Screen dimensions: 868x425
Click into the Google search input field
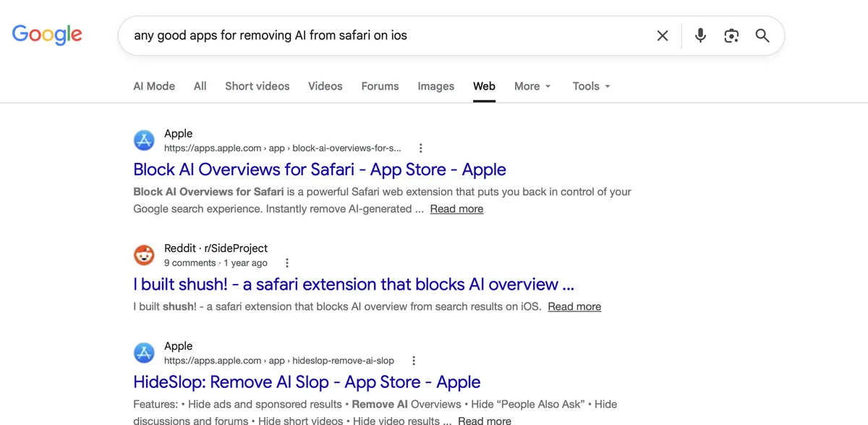click(389, 35)
